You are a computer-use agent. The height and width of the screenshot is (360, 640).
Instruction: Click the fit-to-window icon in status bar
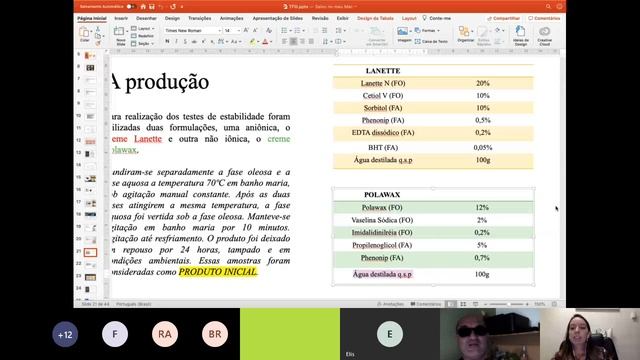click(x=554, y=304)
